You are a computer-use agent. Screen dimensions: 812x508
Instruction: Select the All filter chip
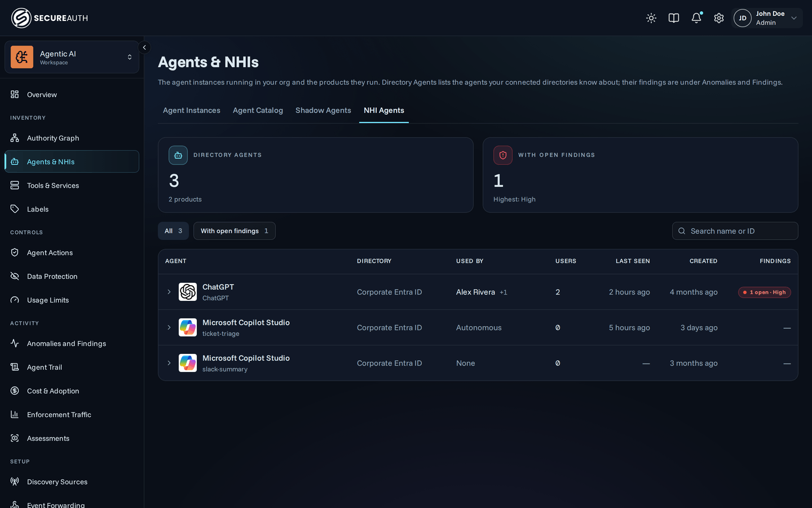pyautogui.click(x=173, y=231)
